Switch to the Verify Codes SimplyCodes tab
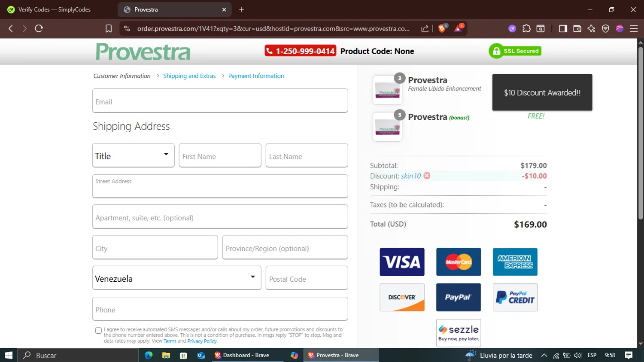 tap(55, 9)
